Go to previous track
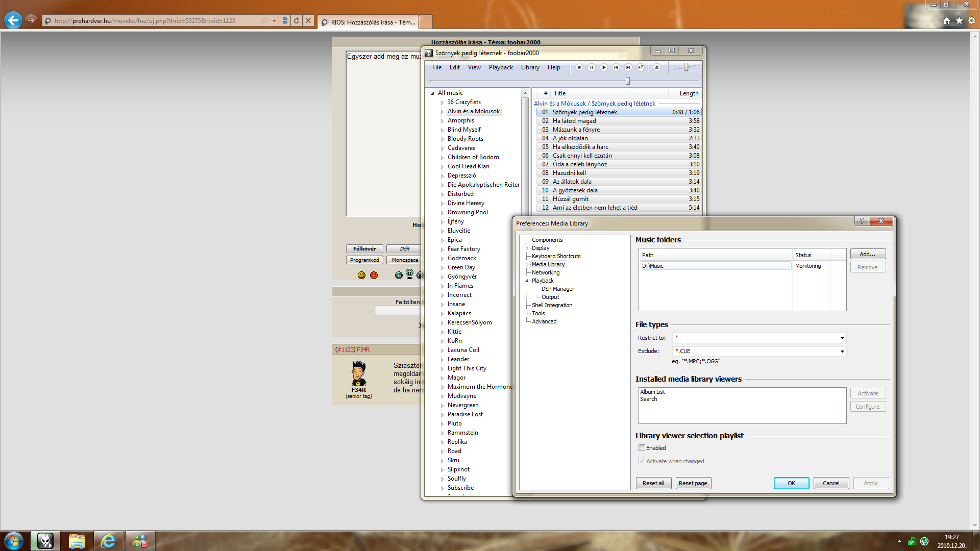 [x=616, y=67]
